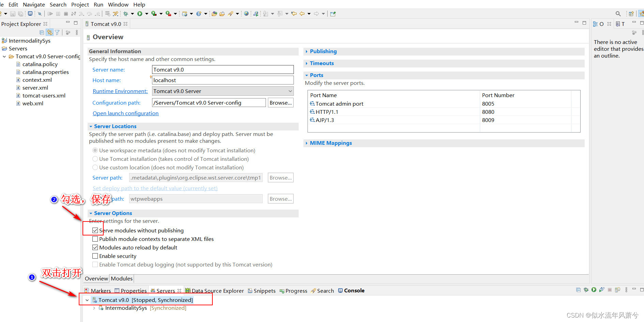This screenshot has height=322, width=644.
Task: Click Stop server icon in Servers view
Action: pos(610,290)
